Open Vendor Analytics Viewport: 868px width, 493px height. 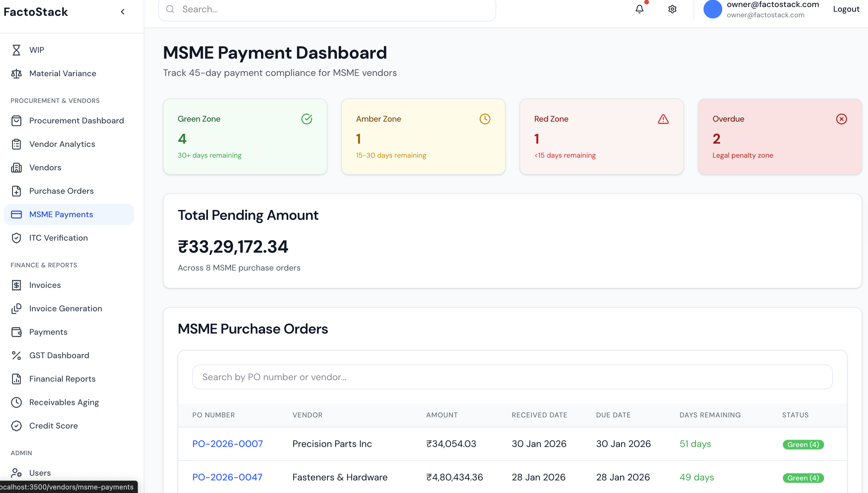[x=69, y=144]
